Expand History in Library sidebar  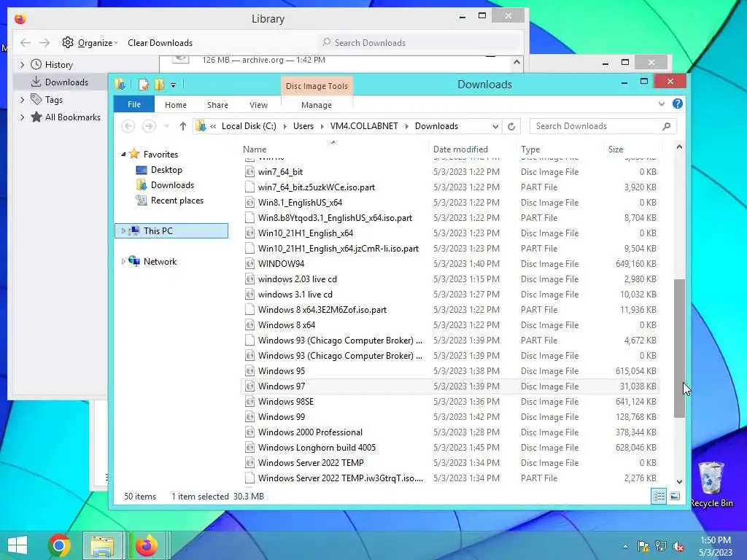(x=22, y=65)
